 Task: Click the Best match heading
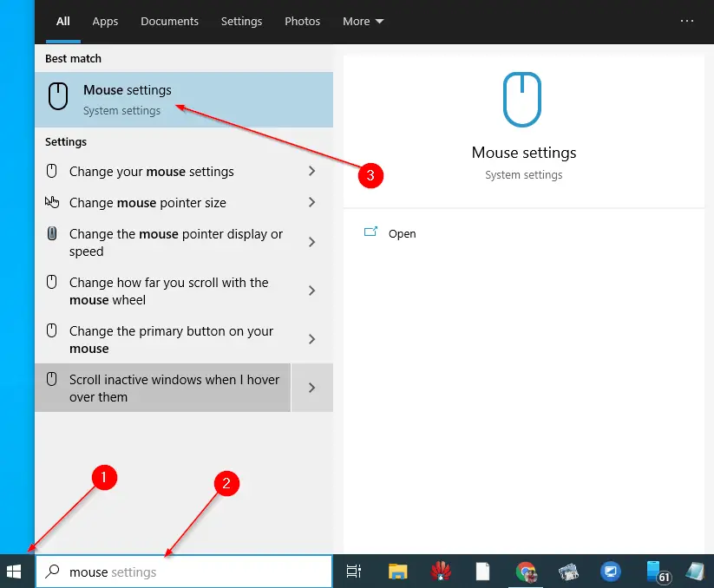[73, 59]
